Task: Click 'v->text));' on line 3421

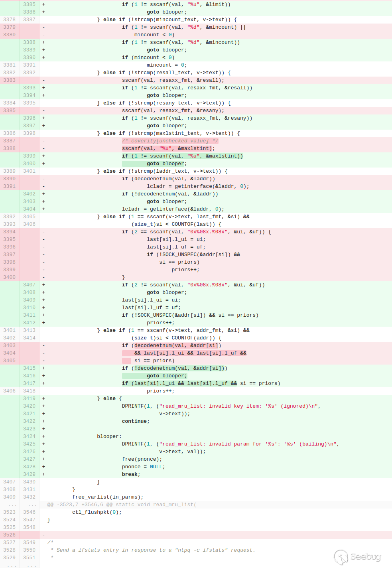Action: [x=175, y=414]
